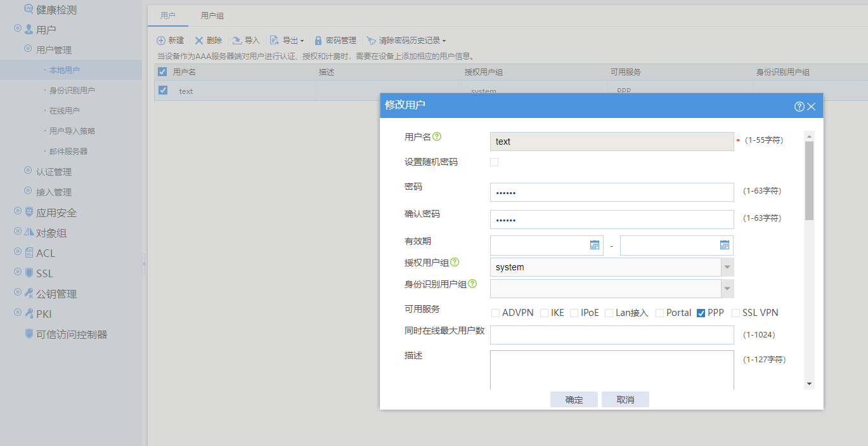Uncheck the PPP service checkbox
Viewport: 868px width, 446px height.
(701, 313)
